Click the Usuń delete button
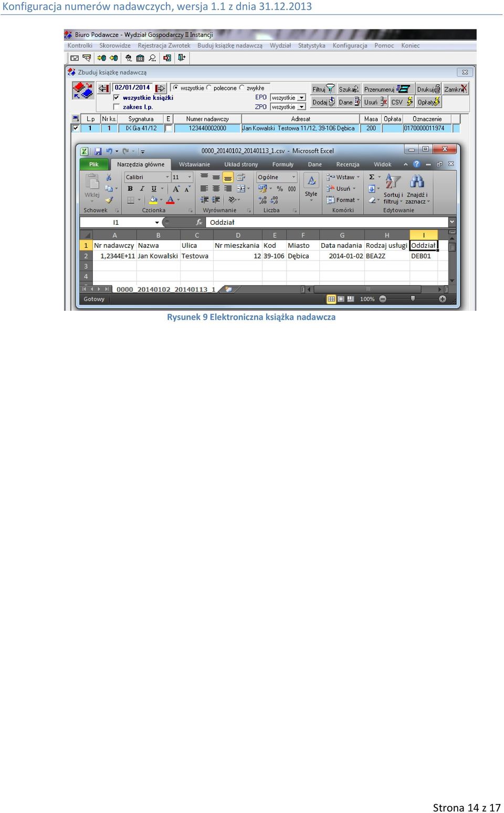504x813 pixels. click(375, 102)
